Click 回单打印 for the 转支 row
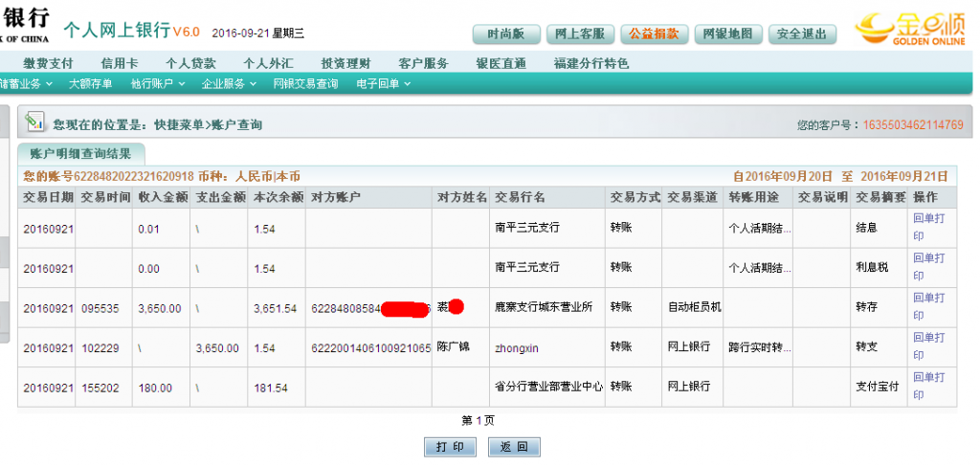The image size is (980, 466). 928,346
